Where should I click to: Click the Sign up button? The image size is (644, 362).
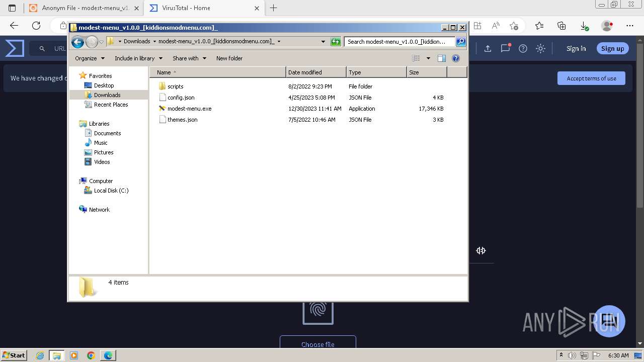tap(612, 49)
